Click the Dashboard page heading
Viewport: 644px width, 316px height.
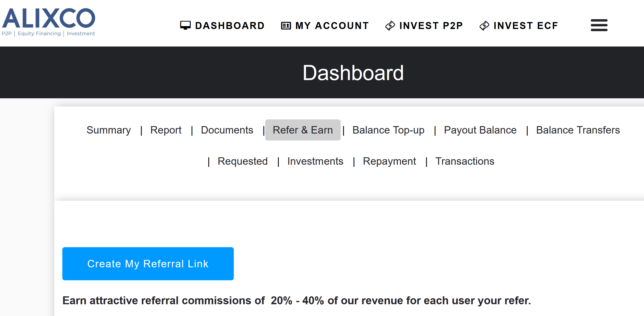pyautogui.click(x=353, y=72)
